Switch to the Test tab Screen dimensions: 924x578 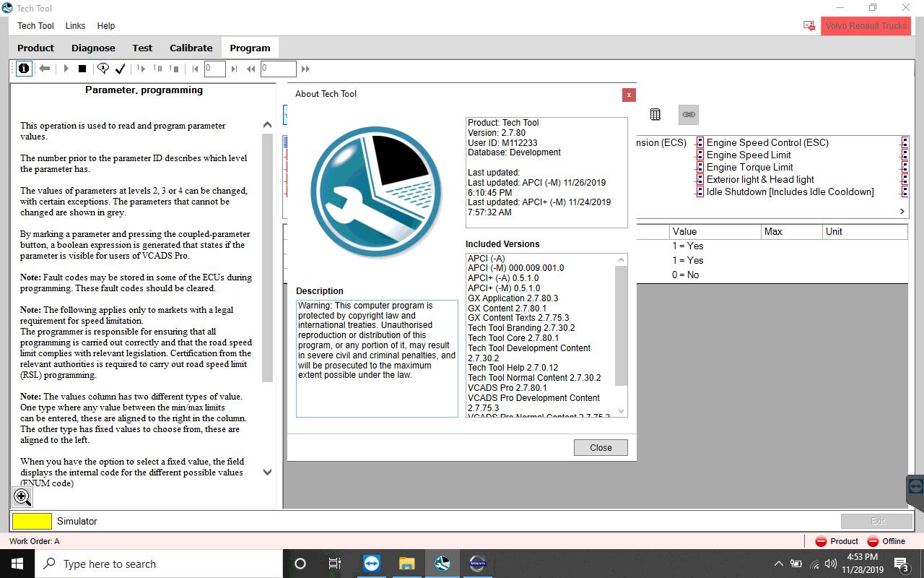point(142,48)
